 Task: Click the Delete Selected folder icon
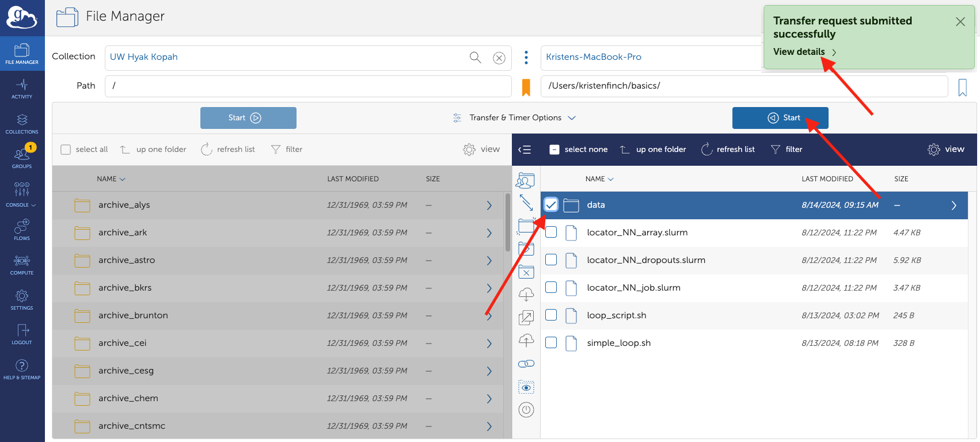(526, 272)
